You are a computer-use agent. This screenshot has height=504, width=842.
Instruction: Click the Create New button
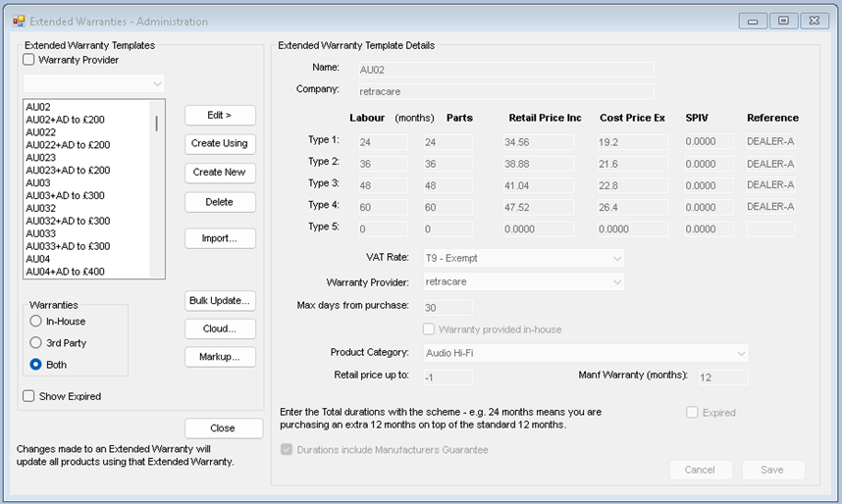[220, 173]
